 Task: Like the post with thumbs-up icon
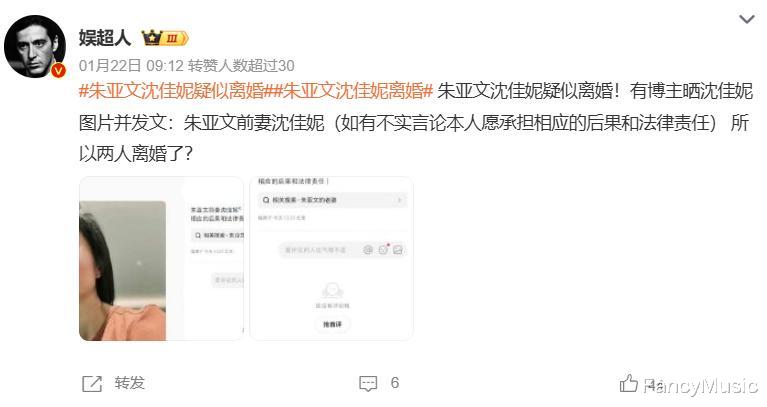coord(629,383)
